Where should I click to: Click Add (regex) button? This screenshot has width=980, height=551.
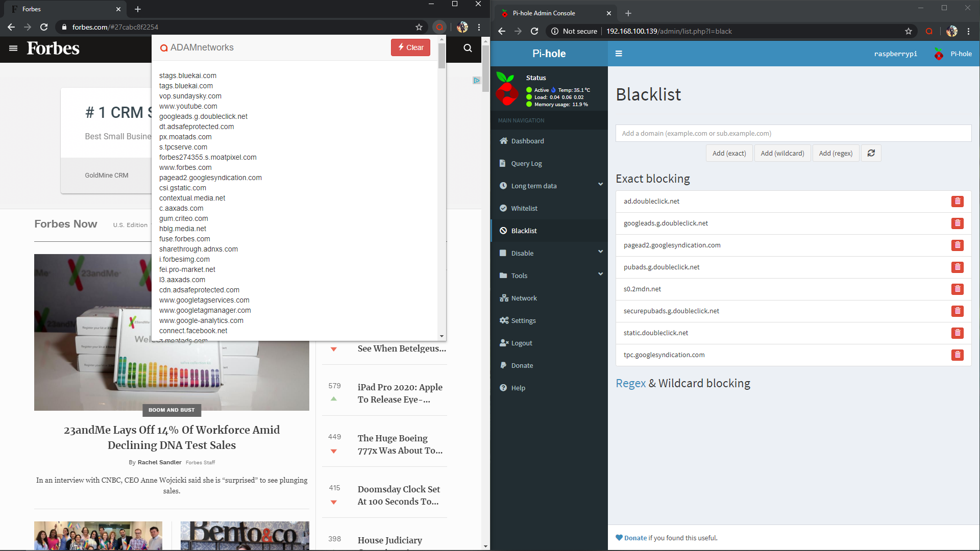point(836,153)
